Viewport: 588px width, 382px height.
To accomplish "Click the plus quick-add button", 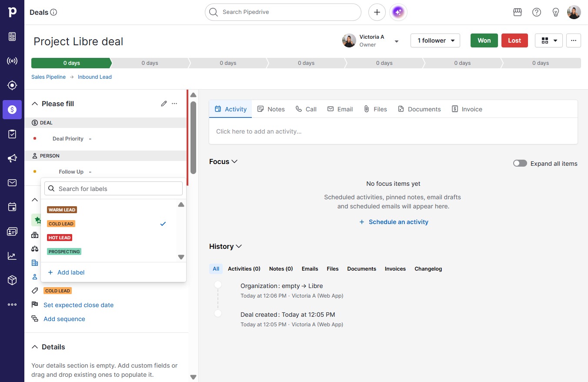I will (x=377, y=12).
